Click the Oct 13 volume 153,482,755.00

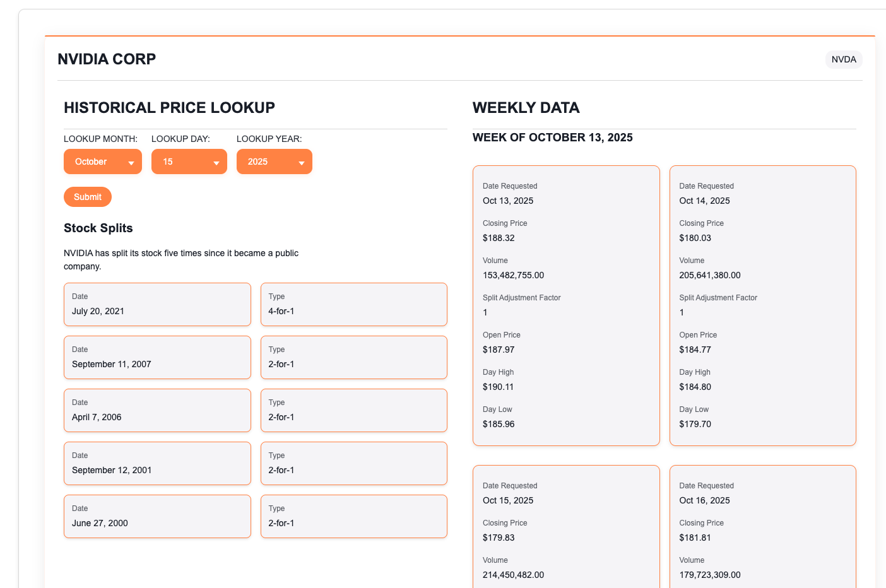click(513, 275)
